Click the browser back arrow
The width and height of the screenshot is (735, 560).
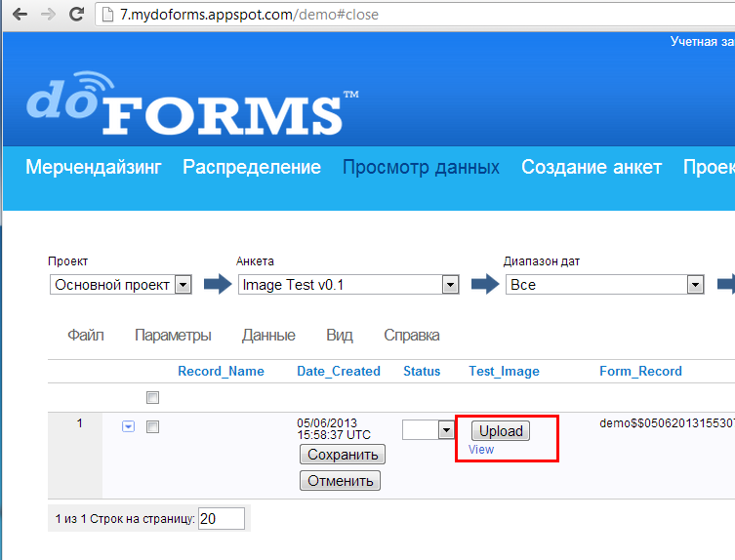pyautogui.click(x=20, y=15)
